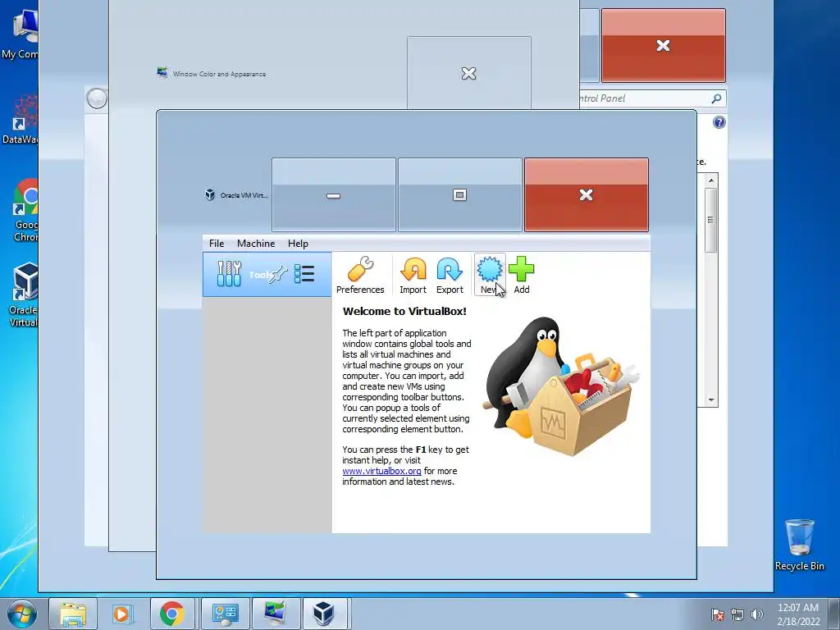Image resolution: width=840 pixels, height=630 pixels.
Task: Click the Control Panel scrollbar thumb
Action: click(711, 220)
